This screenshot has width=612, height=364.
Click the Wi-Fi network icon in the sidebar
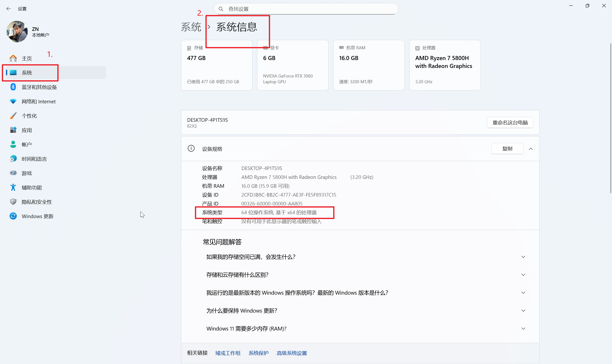click(x=13, y=101)
